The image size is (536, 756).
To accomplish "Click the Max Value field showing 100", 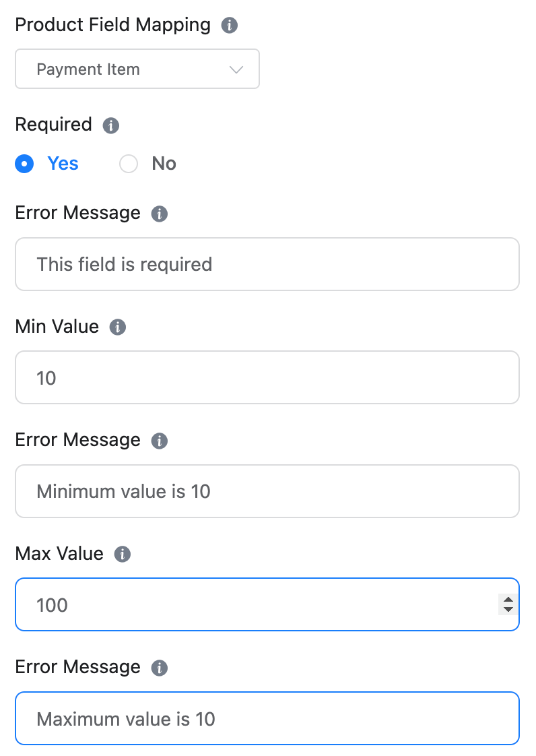I will point(256,604).
